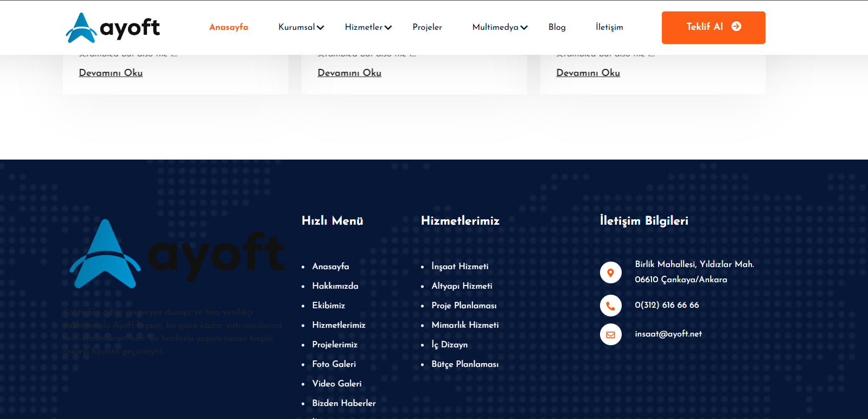Click the envelope email icon in footer
Image resolution: width=868 pixels, height=419 pixels.
point(610,334)
